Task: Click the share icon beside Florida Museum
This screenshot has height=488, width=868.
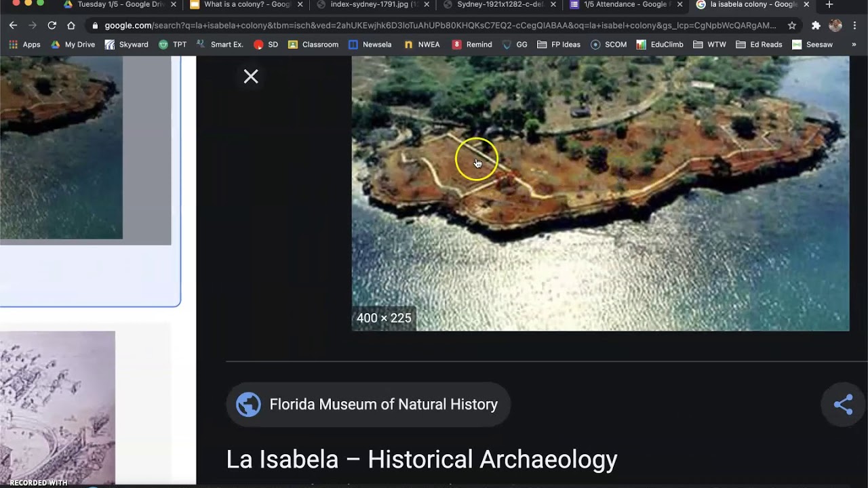Action: tap(843, 405)
